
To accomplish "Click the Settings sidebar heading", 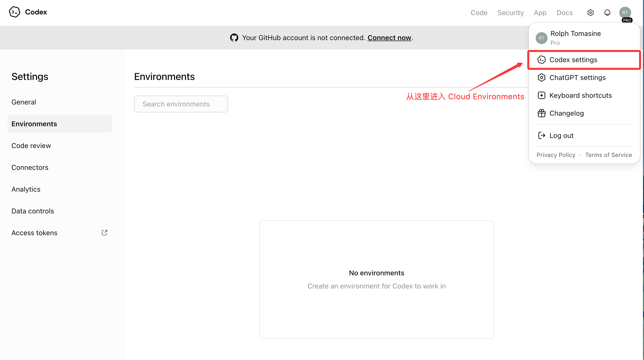I will 30,77.
